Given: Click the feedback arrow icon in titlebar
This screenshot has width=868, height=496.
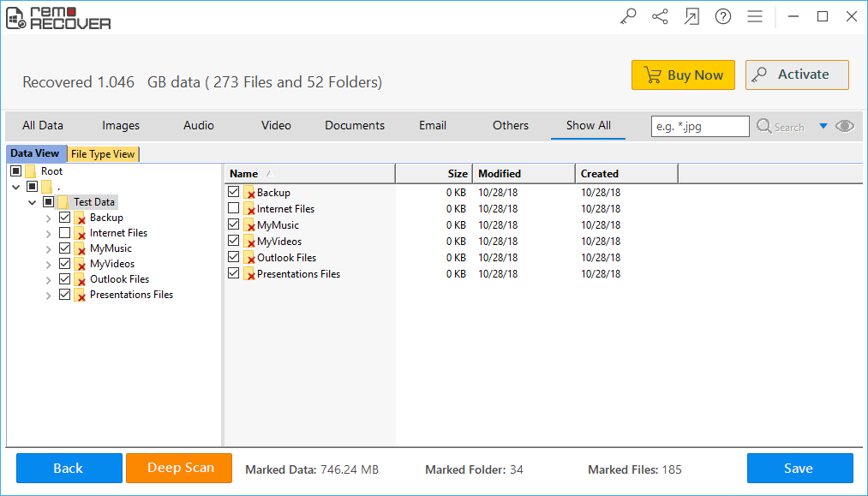Looking at the screenshot, I should 691,15.
